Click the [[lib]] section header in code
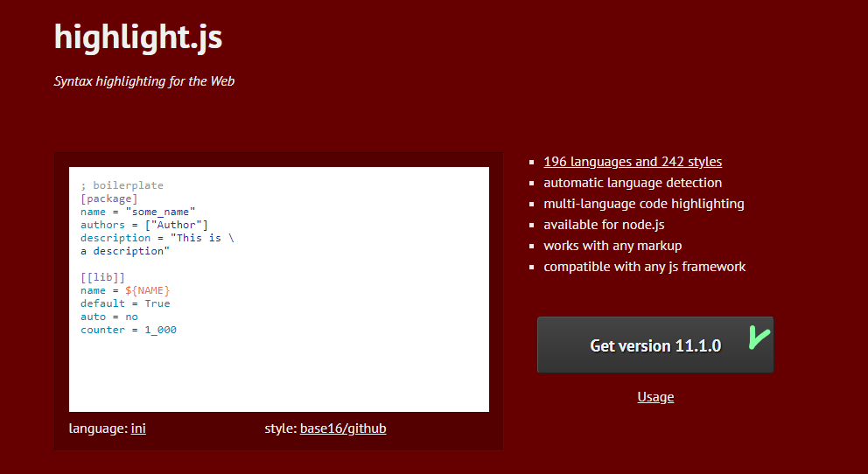 102,277
